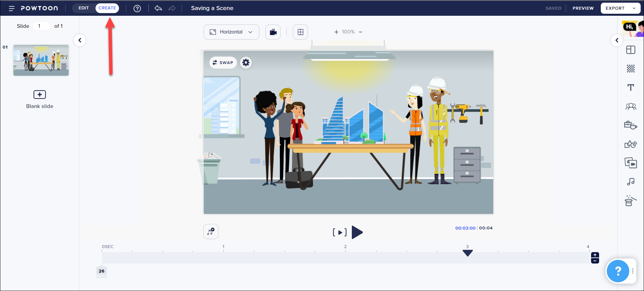This screenshot has height=291, width=644.
Task: Open the Scenes layout panel icon
Action: click(x=631, y=50)
